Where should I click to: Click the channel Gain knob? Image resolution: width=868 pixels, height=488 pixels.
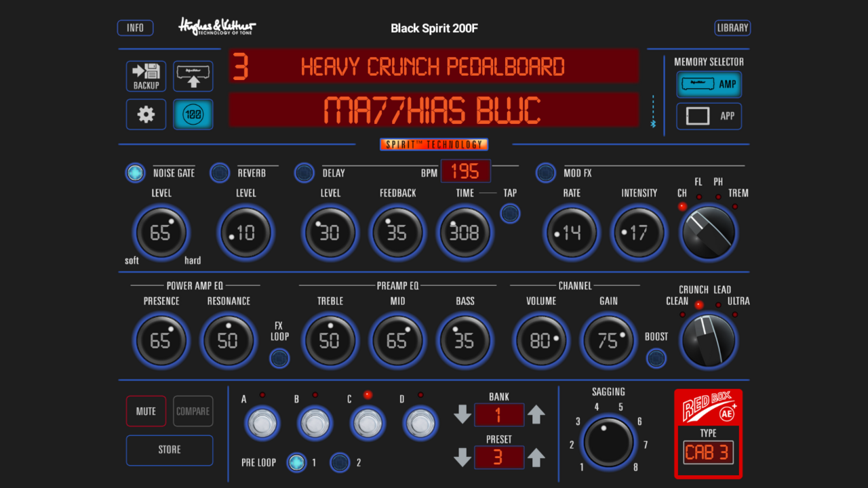click(x=608, y=340)
